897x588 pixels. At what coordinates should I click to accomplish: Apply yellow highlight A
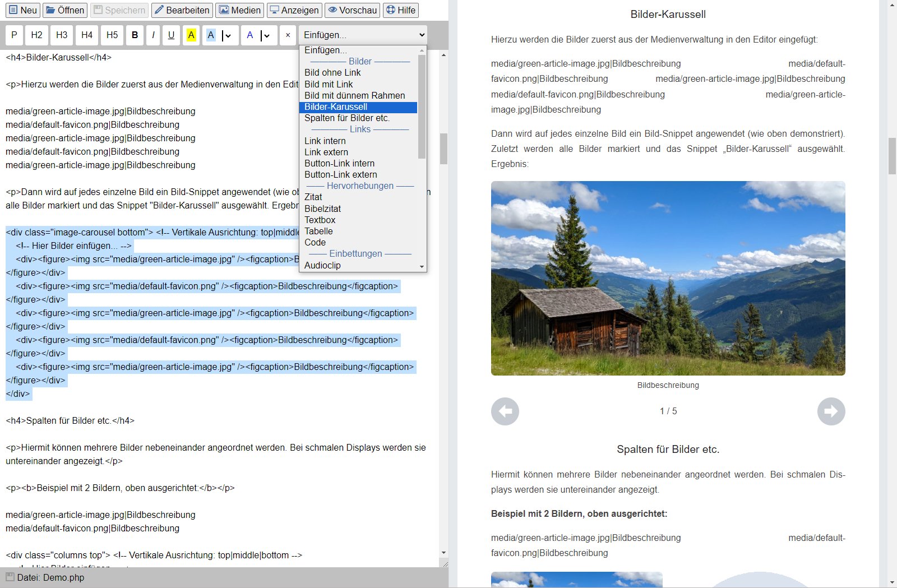tap(191, 35)
